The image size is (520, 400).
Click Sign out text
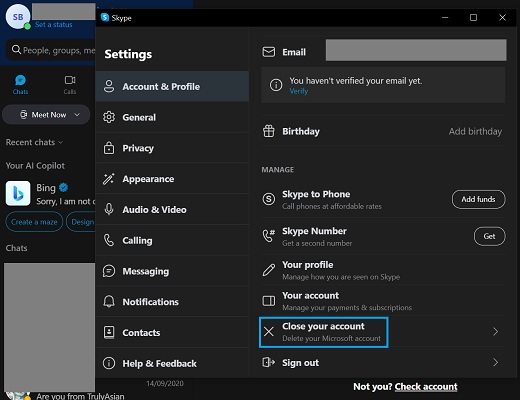coord(300,363)
